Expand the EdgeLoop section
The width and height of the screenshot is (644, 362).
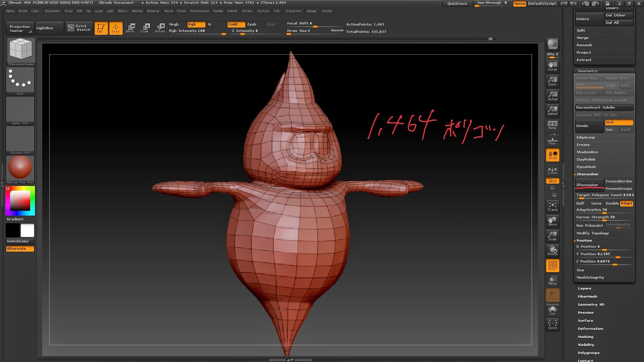click(x=585, y=137)
